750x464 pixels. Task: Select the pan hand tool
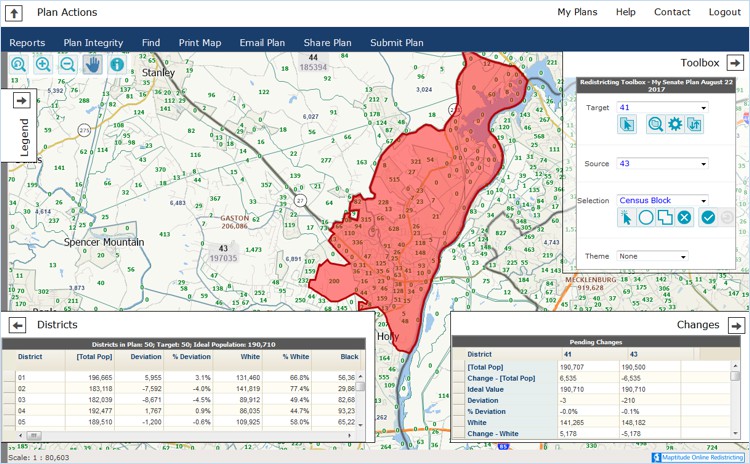pyautogui.click(x=92, y=65)
